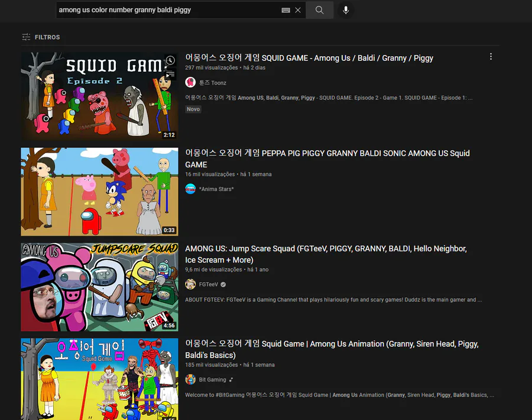Clear the search query with X
Viewport: 532px width, 420px height.
(x=297, y=10)
